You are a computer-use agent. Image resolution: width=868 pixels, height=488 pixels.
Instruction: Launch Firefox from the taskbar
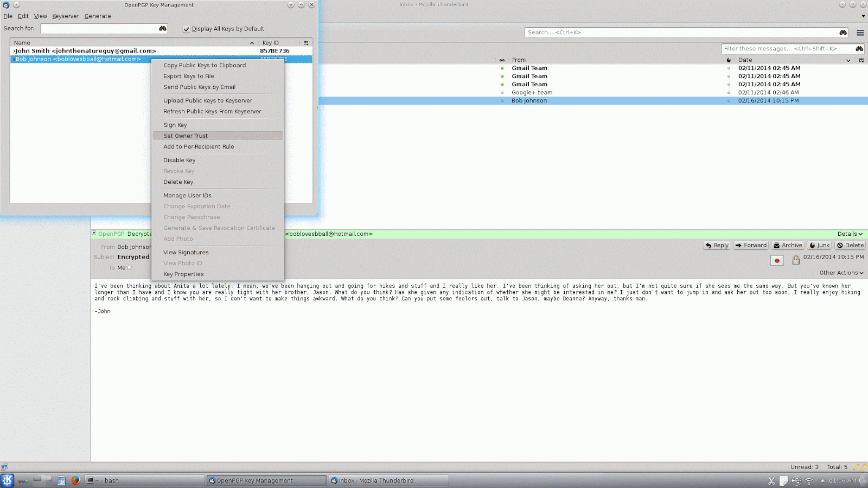[x=75, y=480]
